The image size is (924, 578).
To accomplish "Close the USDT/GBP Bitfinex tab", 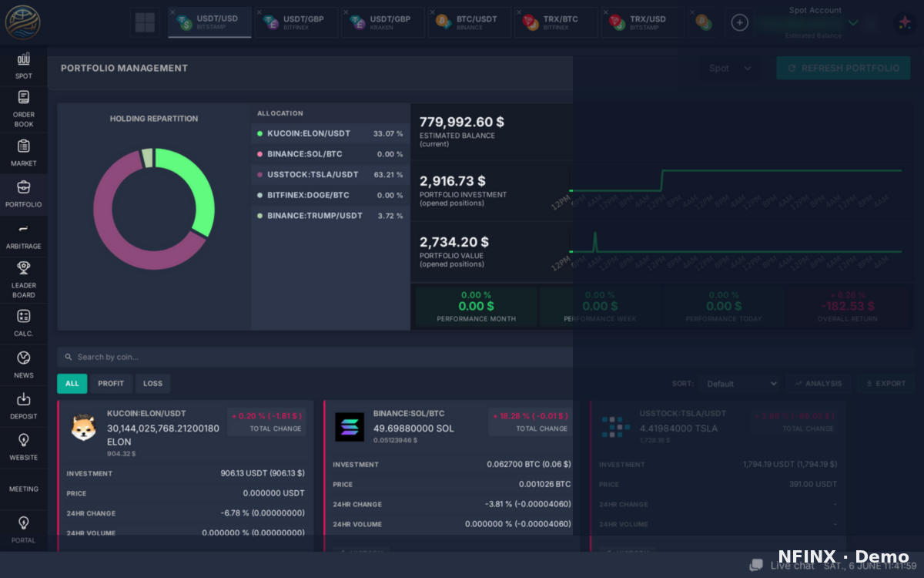I will point(259,12).
